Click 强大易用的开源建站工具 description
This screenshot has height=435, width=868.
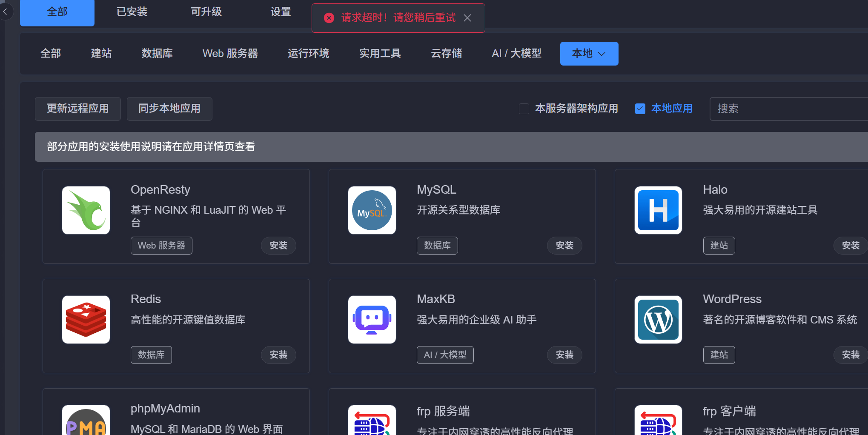tap(760, 210)
